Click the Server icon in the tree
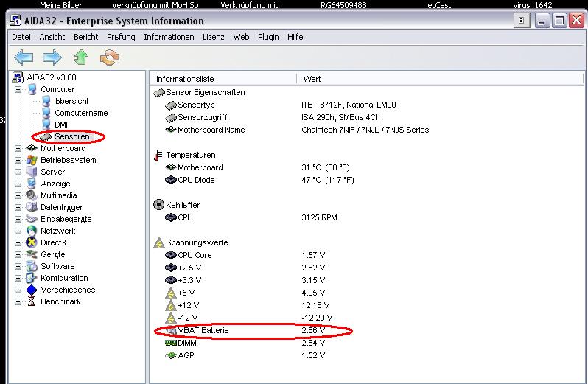 [x=32, y=172]
